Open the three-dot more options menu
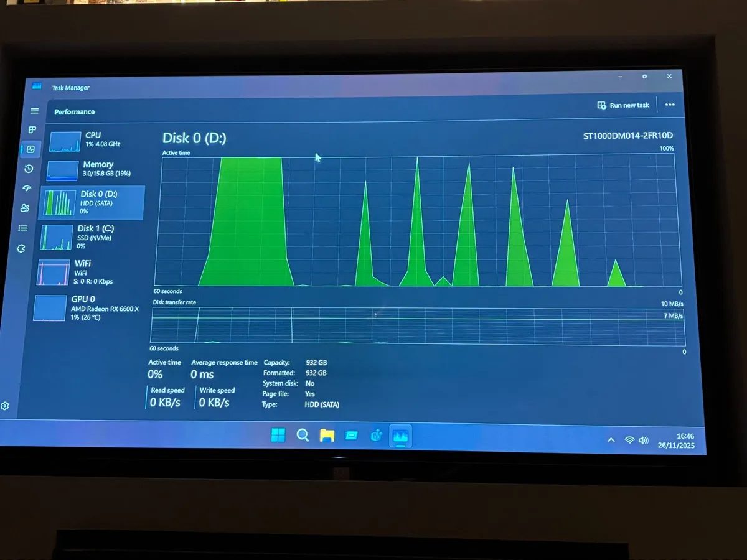 pyautogui.click(x=670, y=105)
